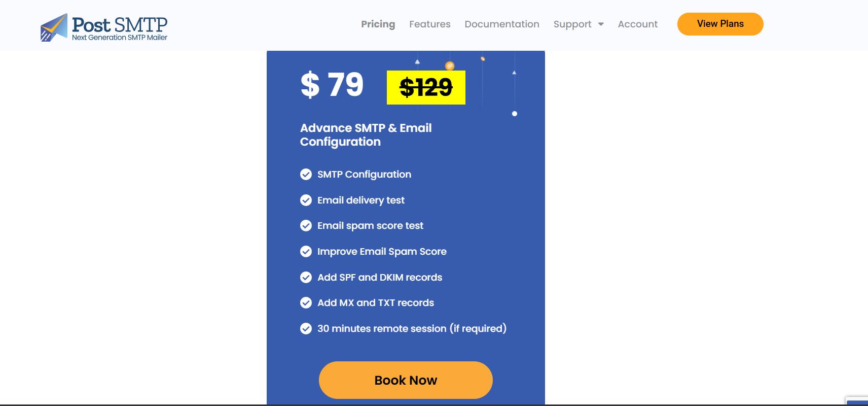Viewport: 868px width, 406px height.
Task: Click checkmark icon beside Email delivery test
Action: [x=306, y=200]
